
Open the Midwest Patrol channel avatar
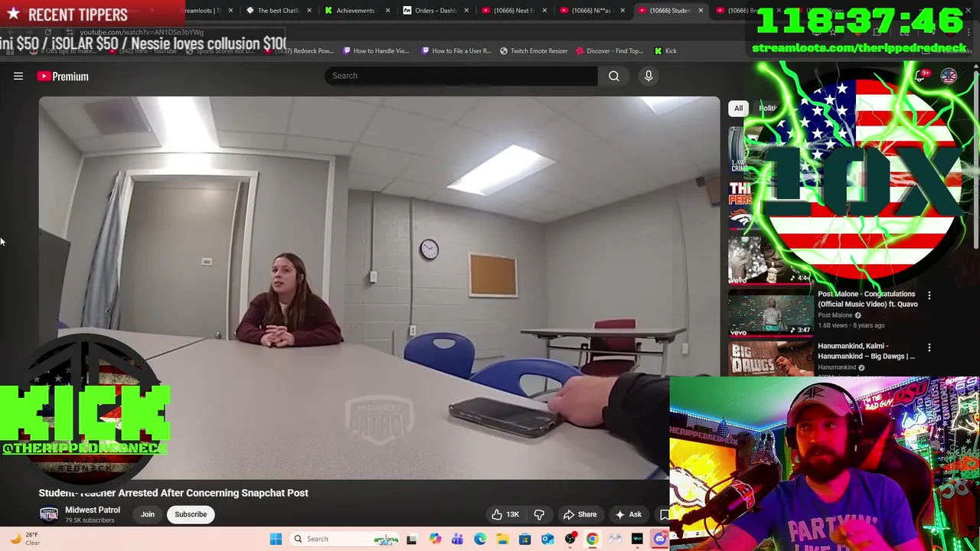tap(49, 514)
